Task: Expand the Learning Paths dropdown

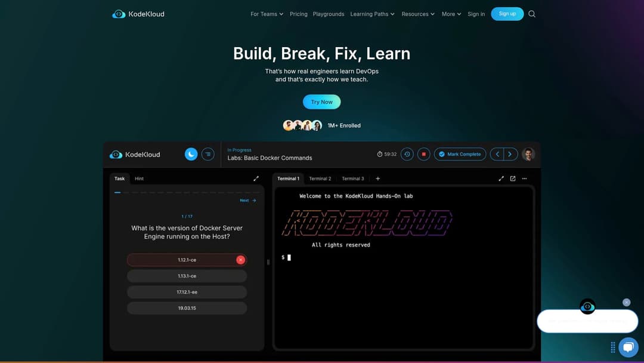Action: (373, 14)
